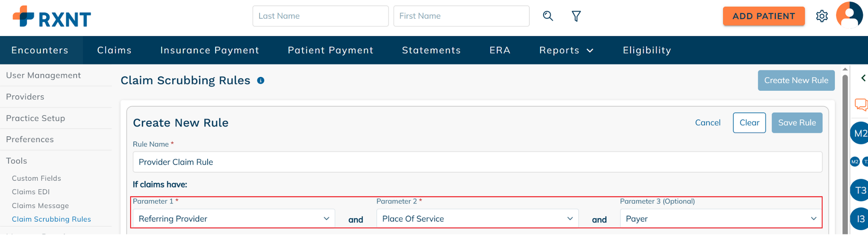Screen dimensions: 868x236
Task: Open the user profile avatar
Action: tap(849, 15)
